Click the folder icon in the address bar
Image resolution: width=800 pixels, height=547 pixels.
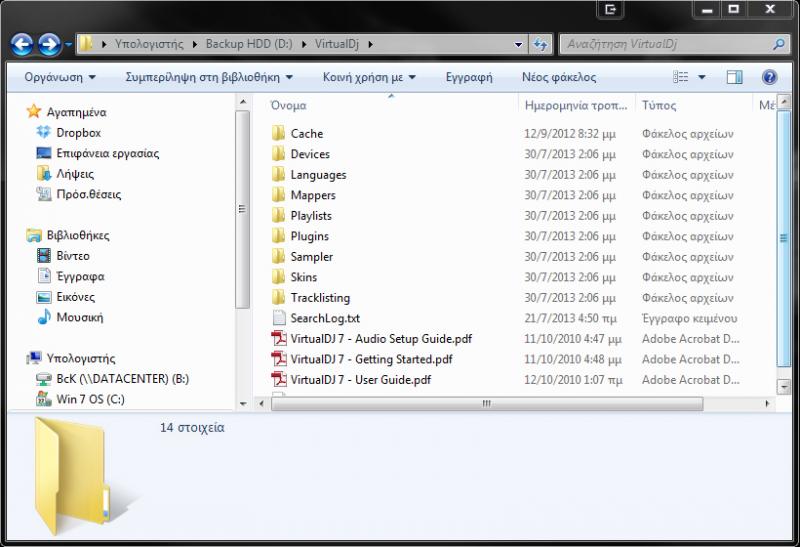click(x=86, y=44)
